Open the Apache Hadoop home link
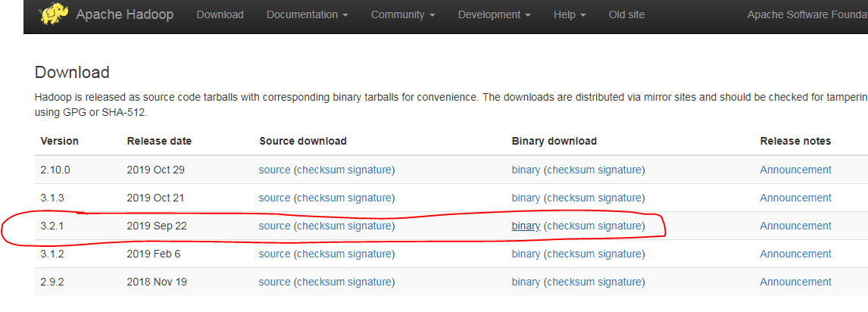Screen dimensions: 868x312 pyautogui.click(x=124, y=14)
